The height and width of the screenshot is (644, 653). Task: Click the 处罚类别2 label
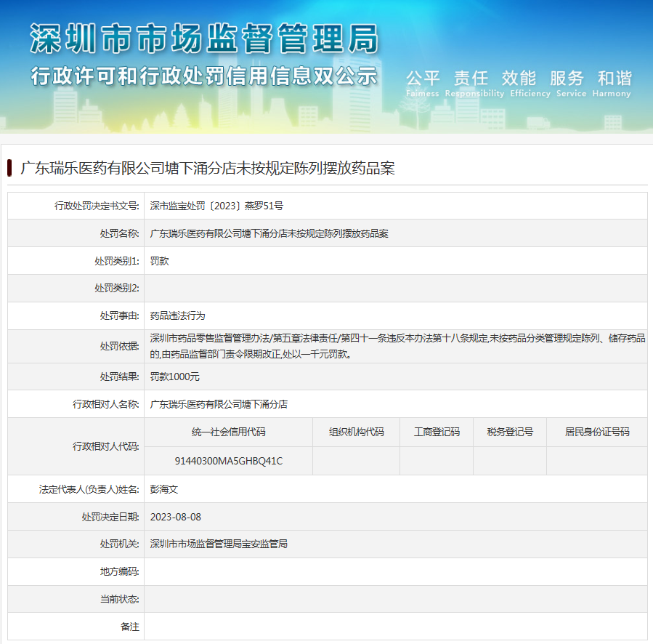117,288
